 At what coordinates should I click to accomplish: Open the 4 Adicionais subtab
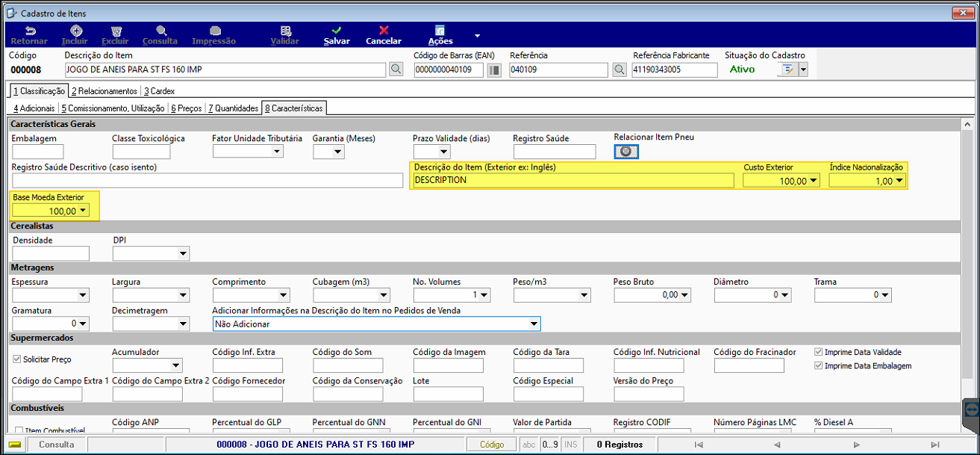34,108
